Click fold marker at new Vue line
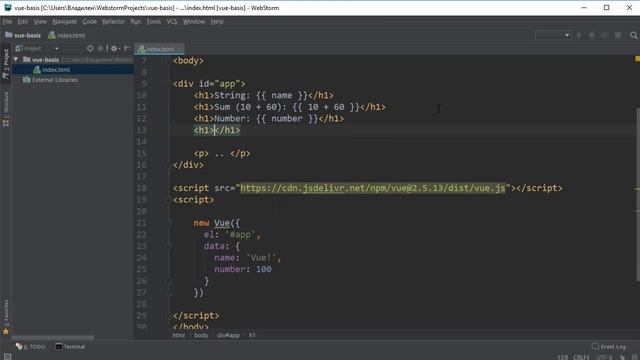Viewport: 640px width, 360px height. 169,223
